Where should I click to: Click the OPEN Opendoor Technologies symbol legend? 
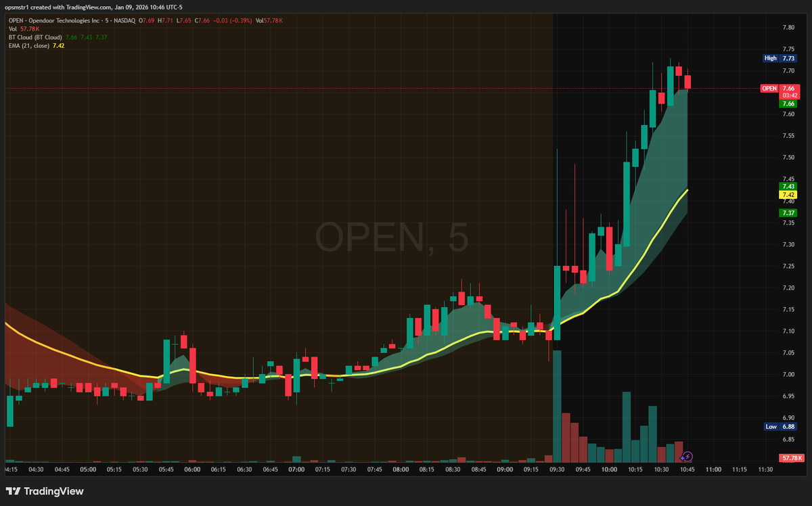72,21
